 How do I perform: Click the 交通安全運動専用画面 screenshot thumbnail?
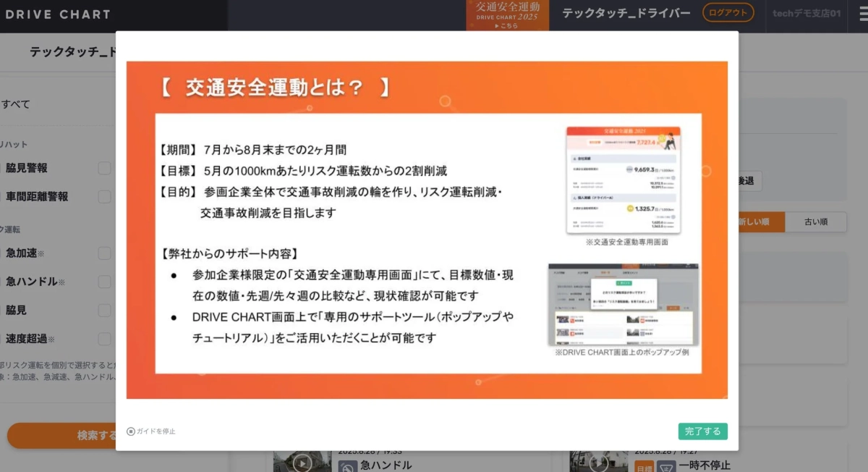pos(623,177)
